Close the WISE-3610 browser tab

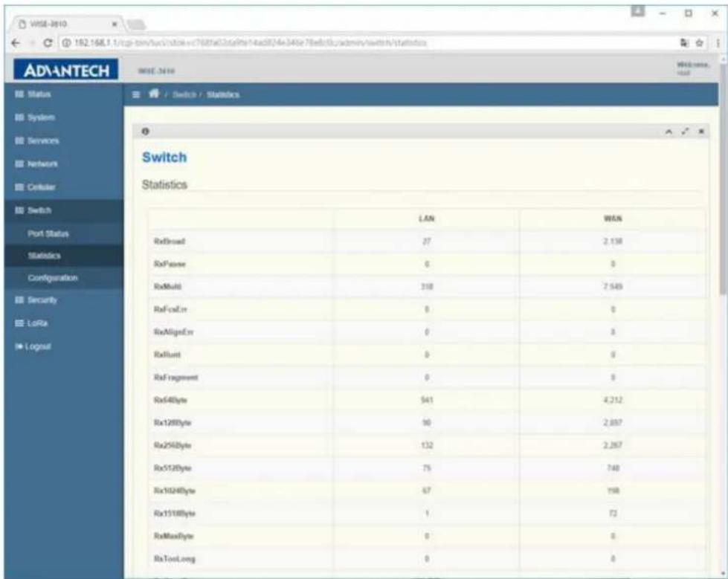[115, 24]
